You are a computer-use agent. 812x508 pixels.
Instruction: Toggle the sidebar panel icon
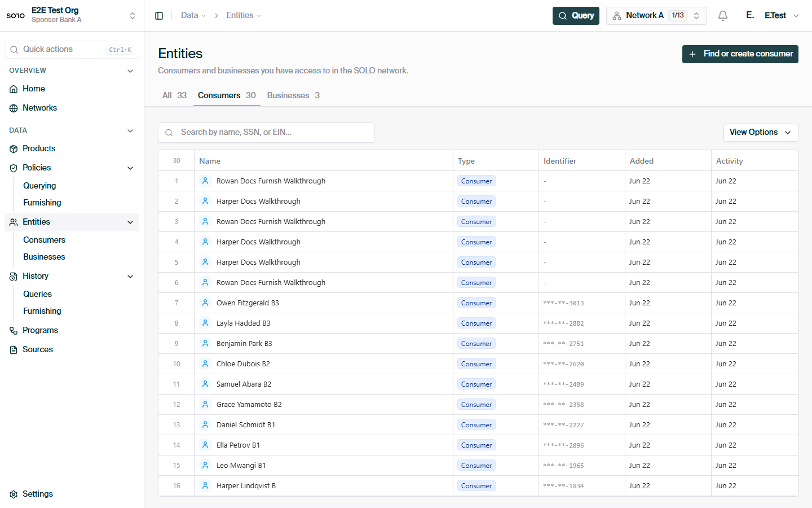pos(159,16)
